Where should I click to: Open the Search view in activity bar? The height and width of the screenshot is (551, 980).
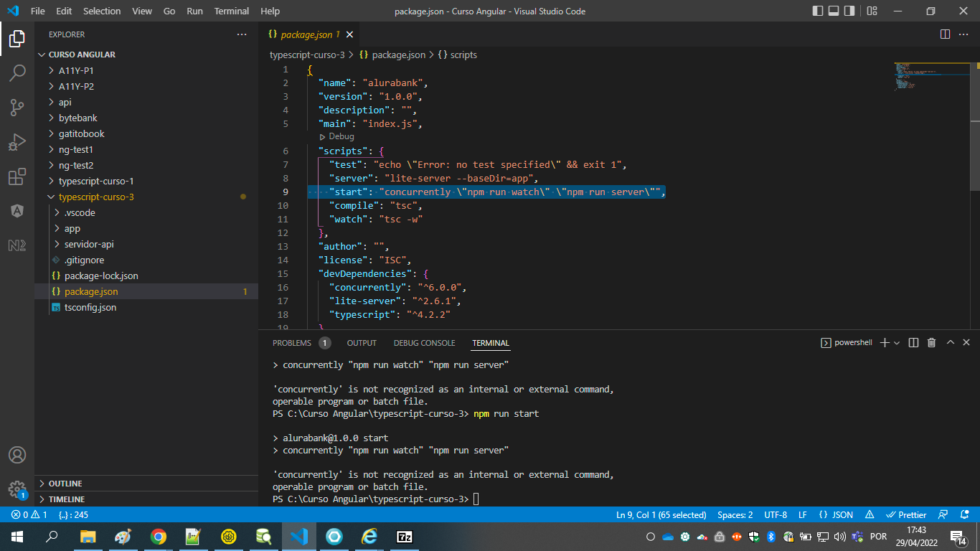click(x=17, y=72)
